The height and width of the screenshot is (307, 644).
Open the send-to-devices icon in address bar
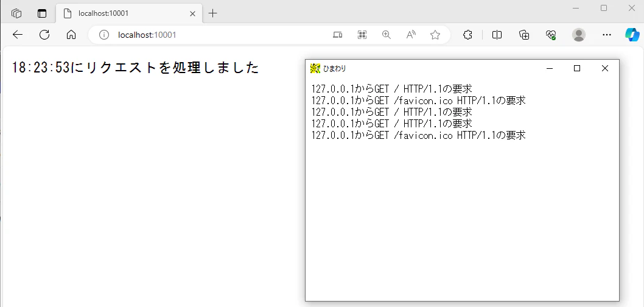[x=338, y=35]
